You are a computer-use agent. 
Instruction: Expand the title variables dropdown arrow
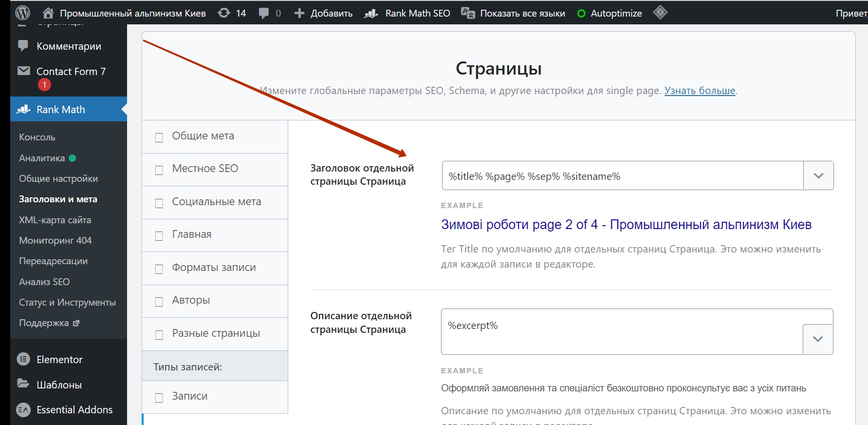[818, 176]
